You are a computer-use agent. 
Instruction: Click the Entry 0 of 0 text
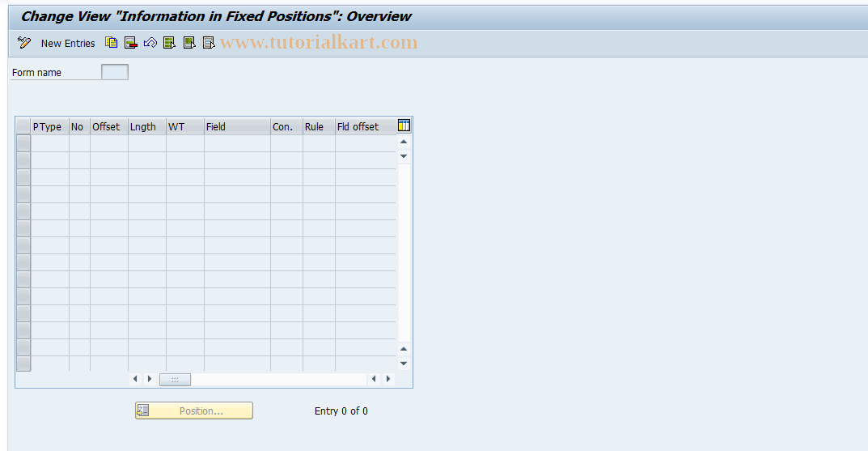pos(341,411)
